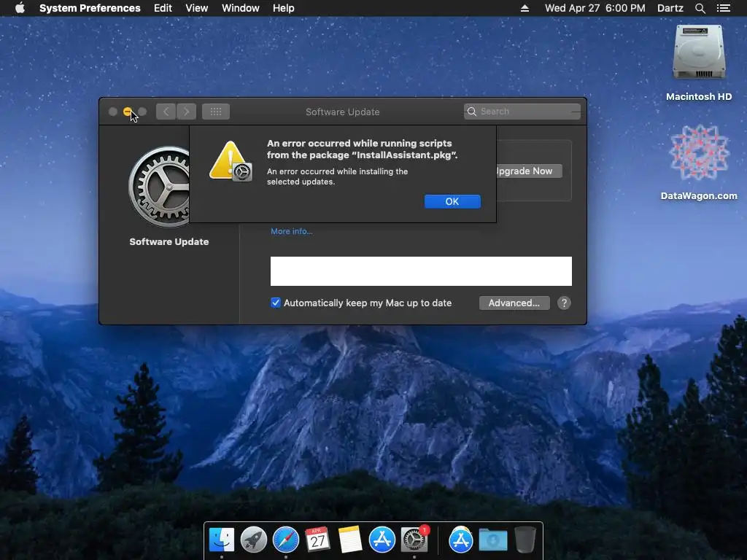Open Finder from the Dock
The height and width of the screenshot is (560, 747).
click(x=222, y=540)
